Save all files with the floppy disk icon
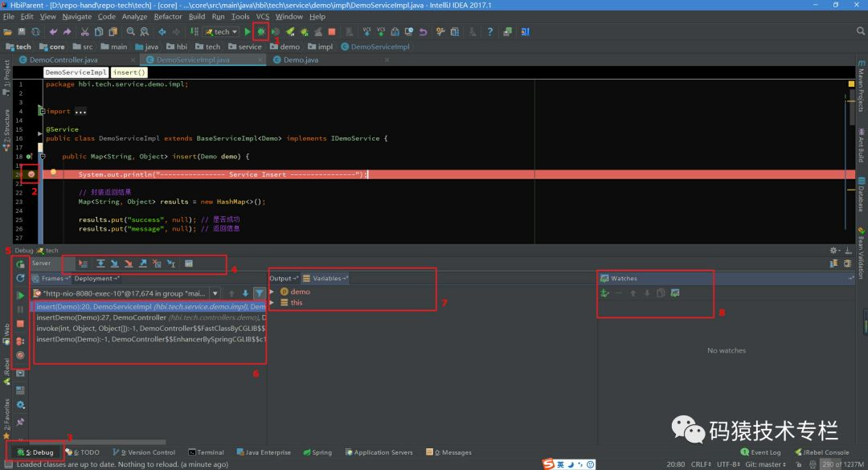Image resolution: width=868 pixels, height=470 pixels. tap(22, 32)
